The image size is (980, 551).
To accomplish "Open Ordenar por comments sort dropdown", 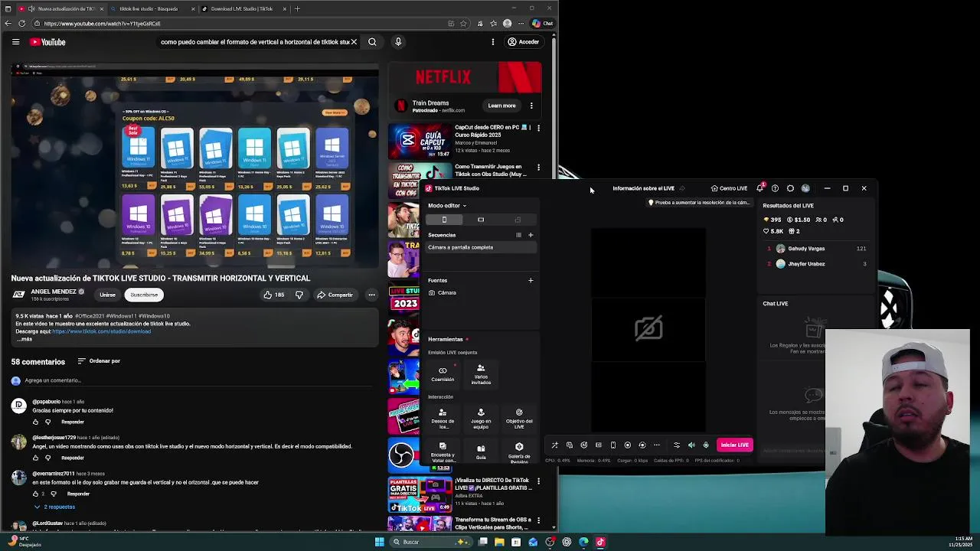I will coord(99,361).
